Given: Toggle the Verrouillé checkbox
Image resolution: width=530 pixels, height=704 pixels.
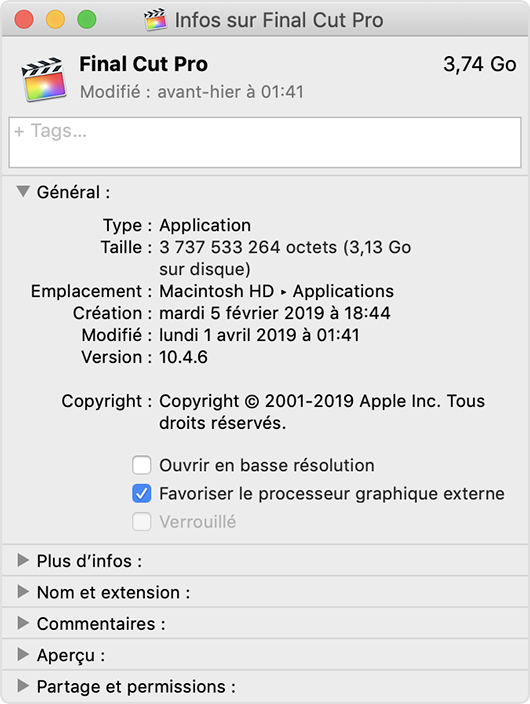Looking at the screenshot, I should [141, 522].
